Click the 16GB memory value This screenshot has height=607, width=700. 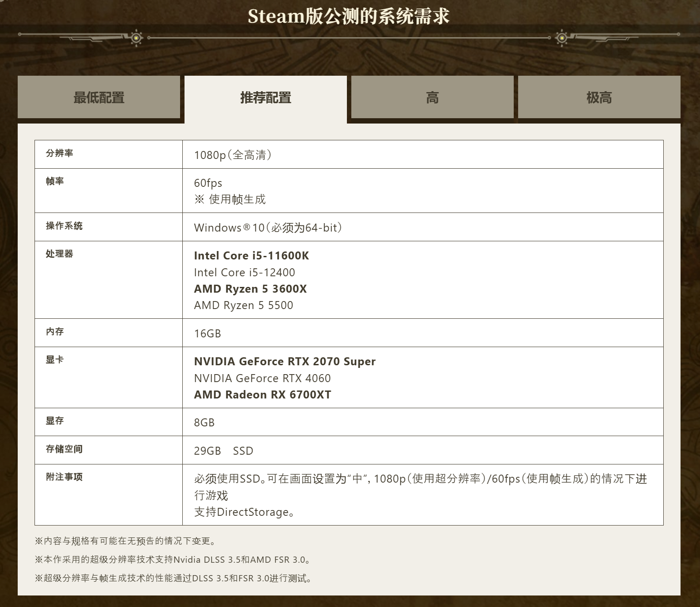pos(208,333)
